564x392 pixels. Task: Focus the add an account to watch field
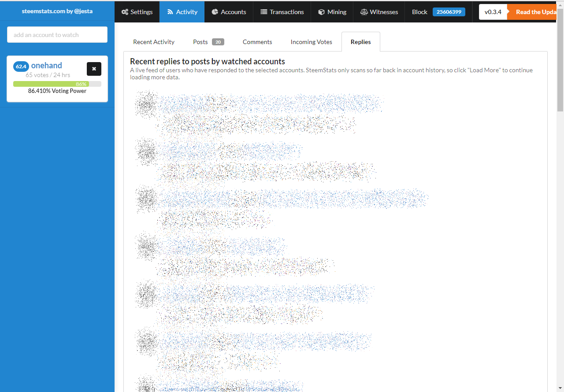pyautogui.click(x=57, y=35)
